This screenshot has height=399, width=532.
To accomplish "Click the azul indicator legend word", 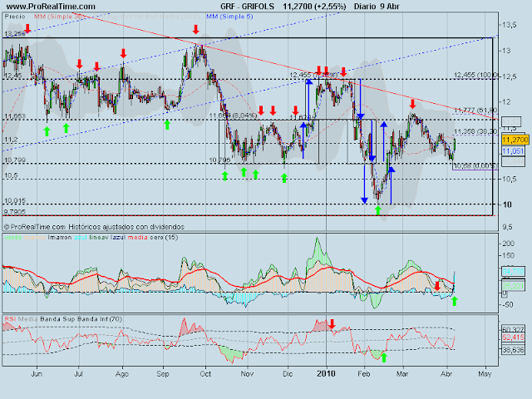I will pos(81,238).
